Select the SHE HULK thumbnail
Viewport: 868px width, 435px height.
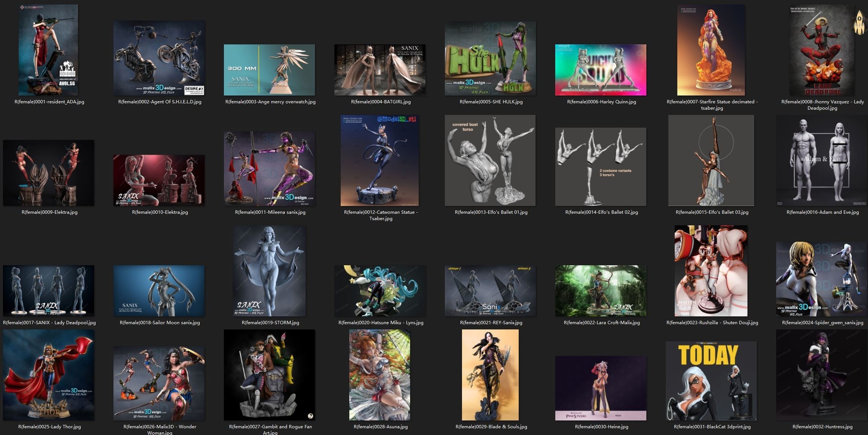point(491,58)
